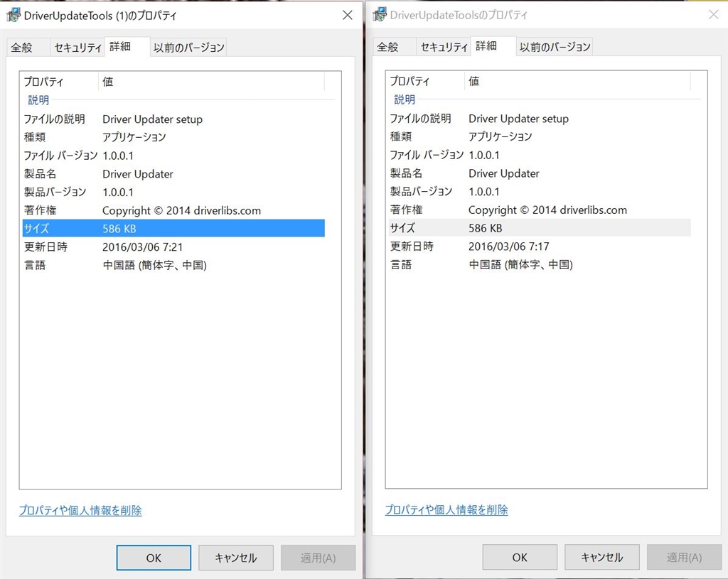Image resolution: width=728 pixels, height=579 pixels.
Task: Click OK in DriverUpdateTools (1) window
Action: pyautogui.click(x=154, y=558)
